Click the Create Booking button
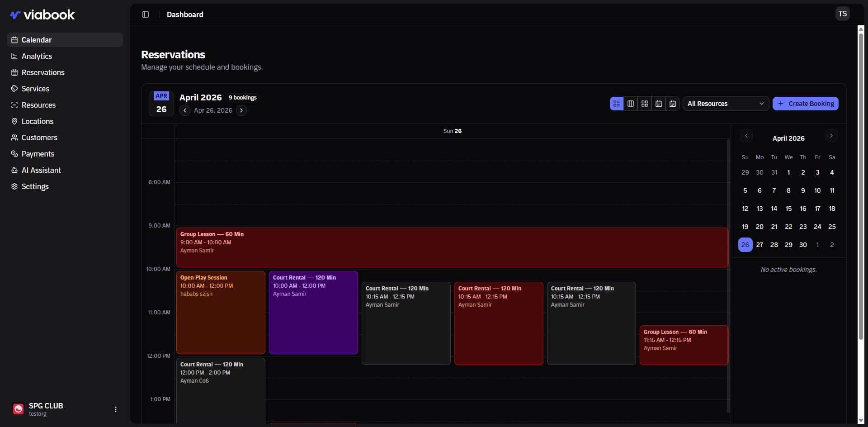This screenshot has height=427, width=868. coord(806,104)
